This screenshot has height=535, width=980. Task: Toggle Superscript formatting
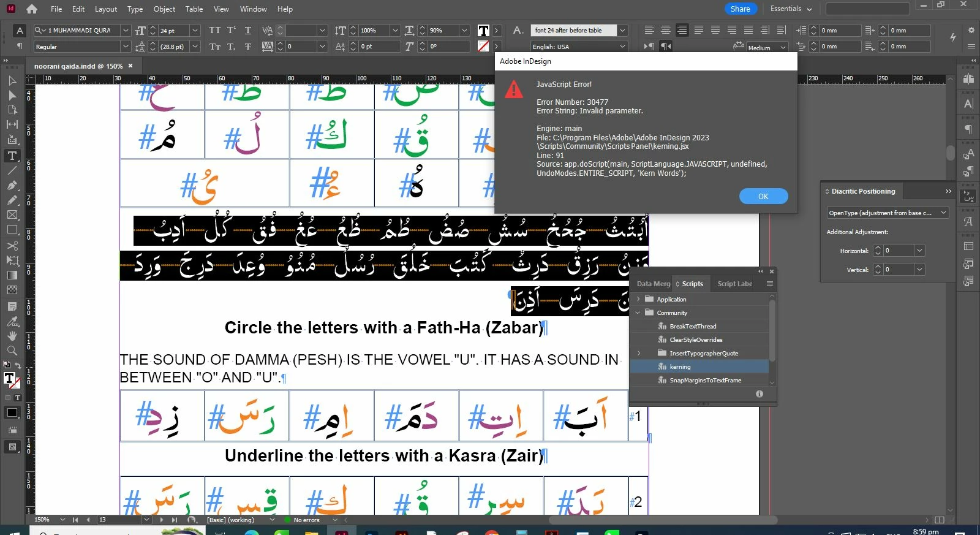232,30
